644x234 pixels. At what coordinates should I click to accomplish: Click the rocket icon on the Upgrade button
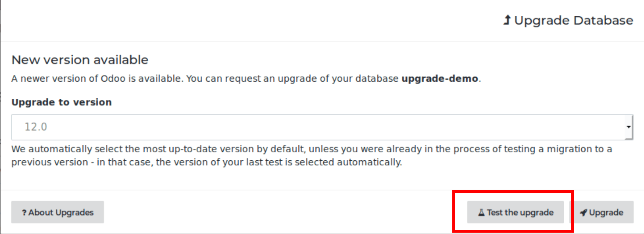point(583,212)
